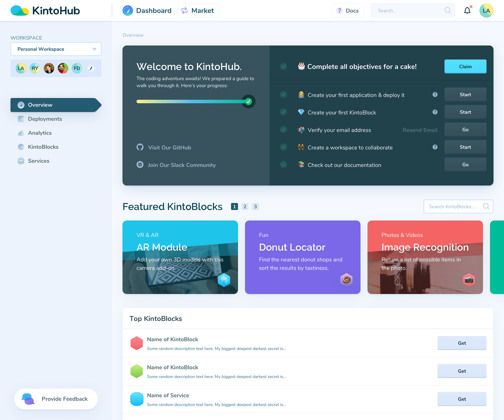The width and height of the screenshot is (504, 420).
Task: Select Overview in the sidebar
Action: click(x=56, y=105)
